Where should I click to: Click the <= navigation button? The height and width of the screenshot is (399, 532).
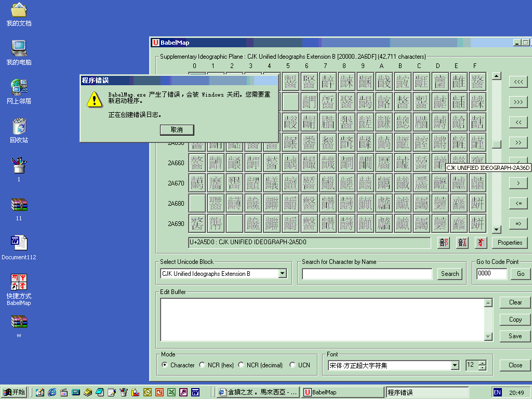click(518, 204)
